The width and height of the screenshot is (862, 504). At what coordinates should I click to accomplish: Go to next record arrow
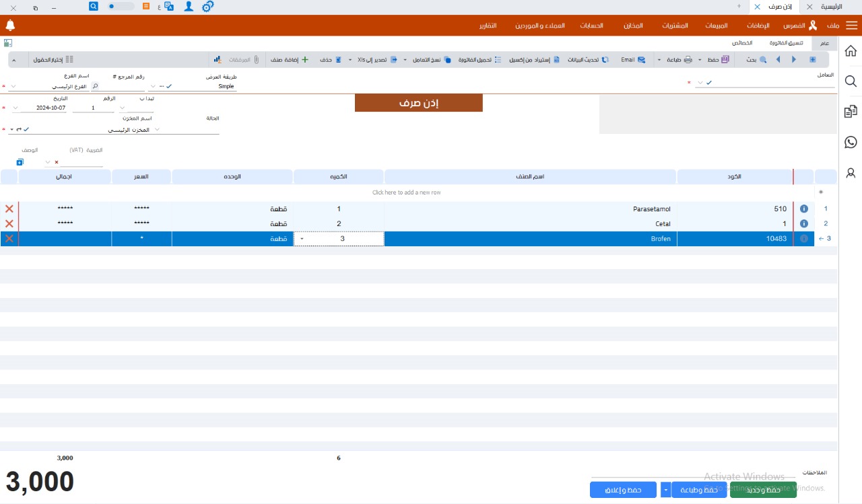click(794, 59)
